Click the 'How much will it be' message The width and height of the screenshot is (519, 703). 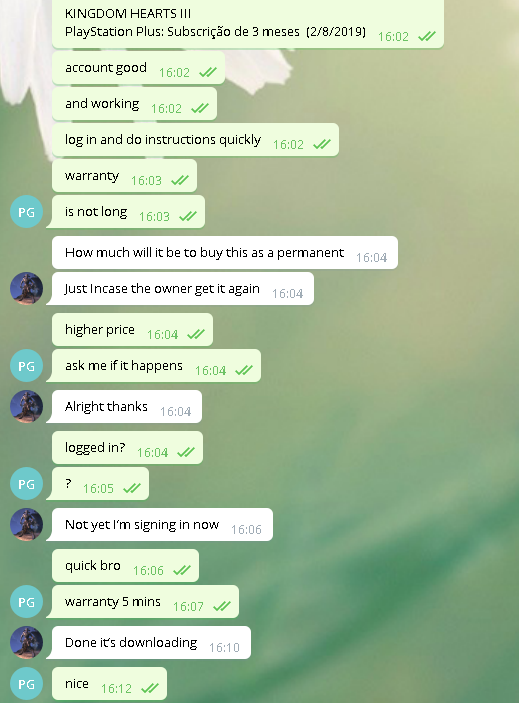tap(225, 253)
